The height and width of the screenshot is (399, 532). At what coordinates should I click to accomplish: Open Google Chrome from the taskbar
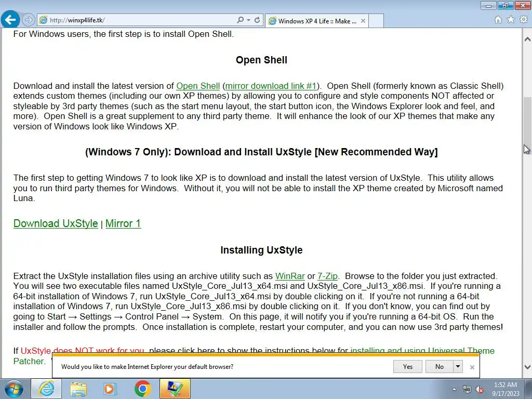[142, 389]
